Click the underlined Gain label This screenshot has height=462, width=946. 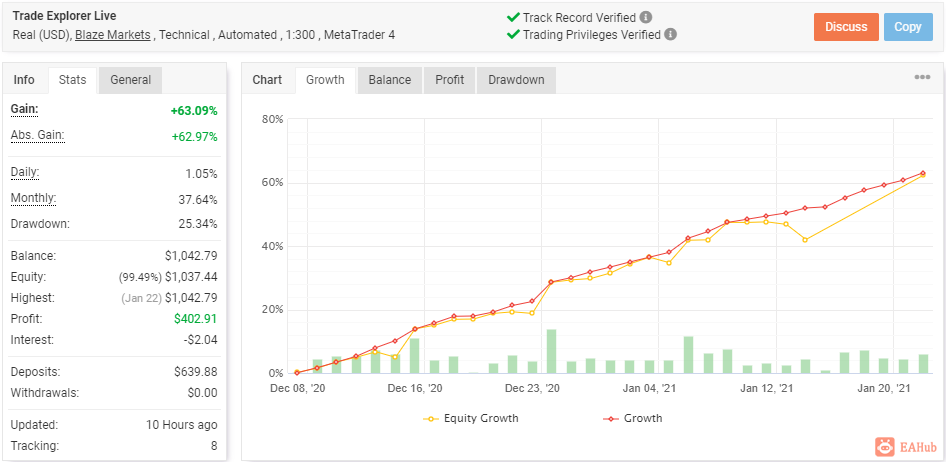point(25,110)
